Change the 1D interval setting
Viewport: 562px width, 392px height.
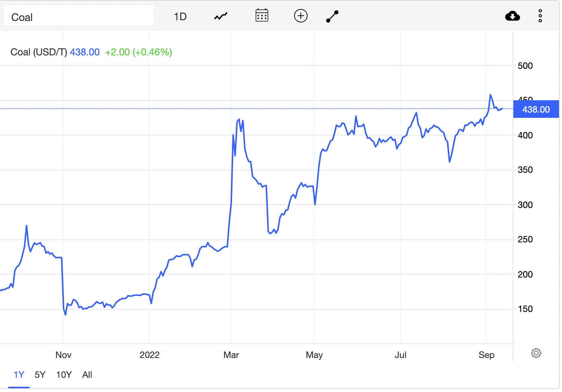(180, 16)
